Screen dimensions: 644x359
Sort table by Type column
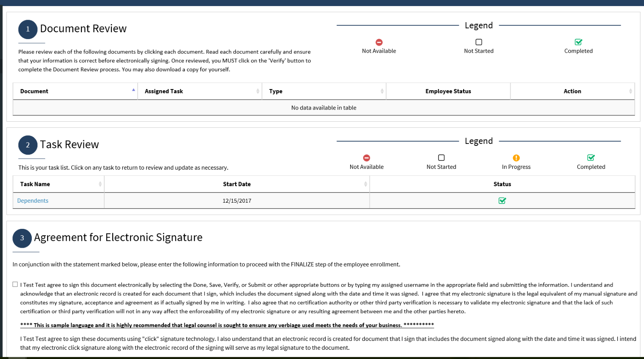click(x=324, y=91)
